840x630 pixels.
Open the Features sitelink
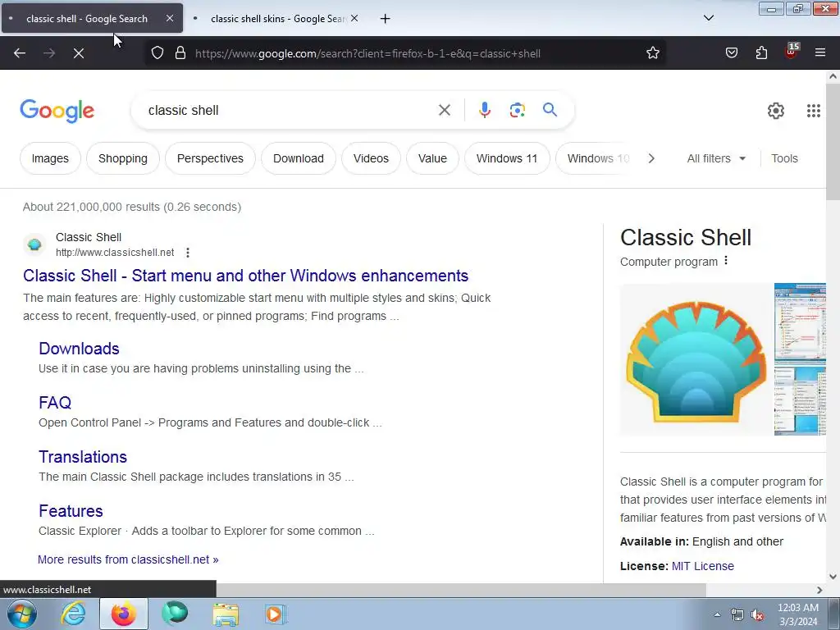pyautogui.click(x=71, y=511)
